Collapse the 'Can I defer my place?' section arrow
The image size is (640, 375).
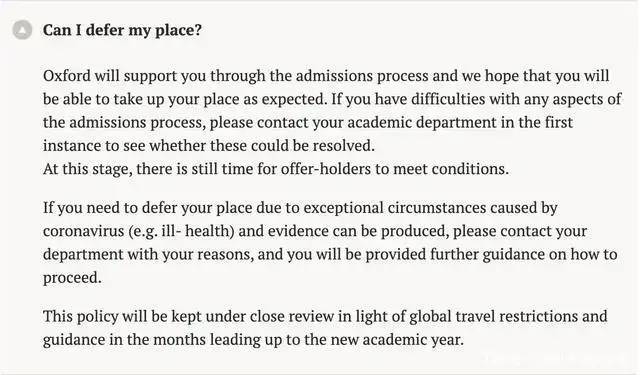click(22, 30)
